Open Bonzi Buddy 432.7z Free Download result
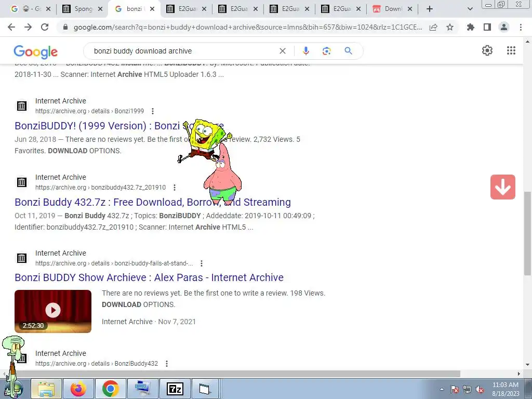The image size is (532, 399). pos(153,202)
